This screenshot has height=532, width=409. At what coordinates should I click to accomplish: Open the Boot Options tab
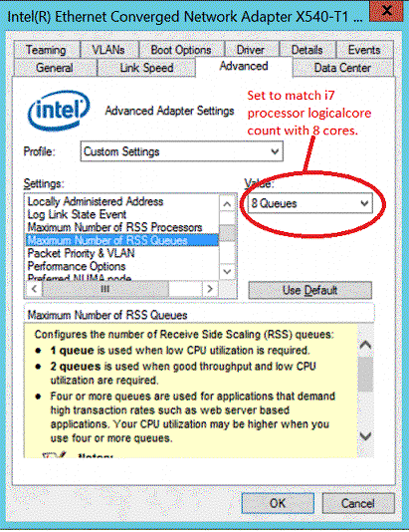[181, 50]
